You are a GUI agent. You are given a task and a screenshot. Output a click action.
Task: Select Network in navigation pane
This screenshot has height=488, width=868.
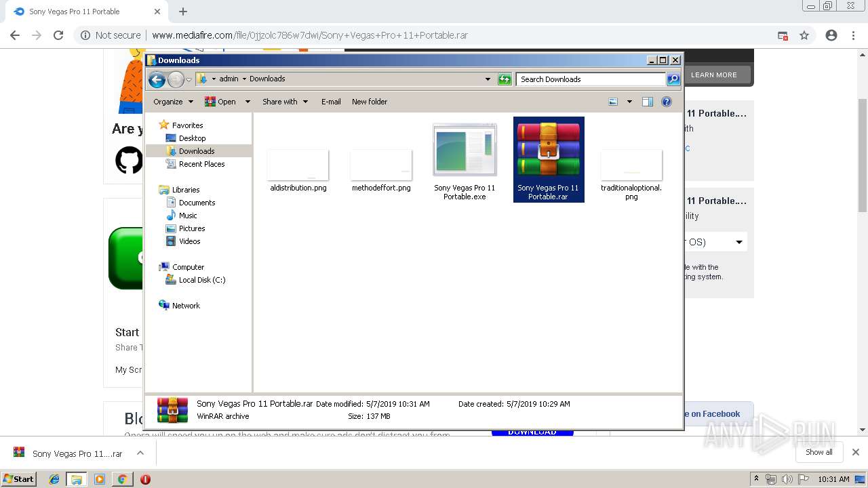[x=186, y=306]
